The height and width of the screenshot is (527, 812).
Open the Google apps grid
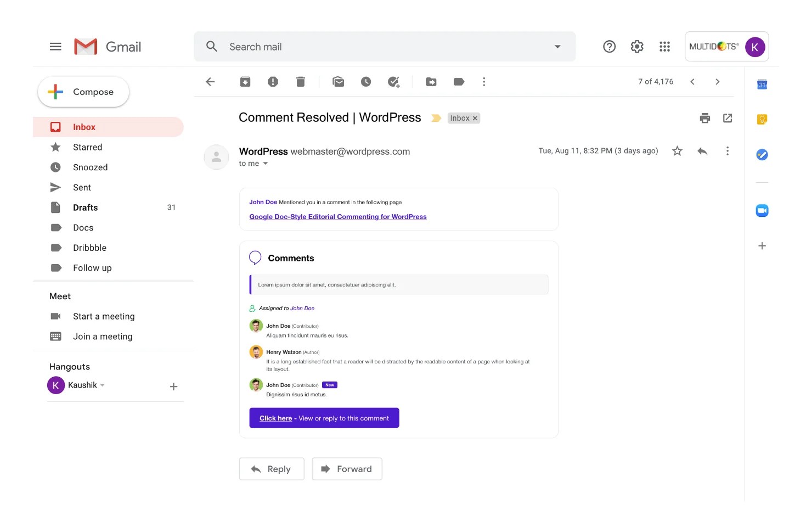click(665, 47)
